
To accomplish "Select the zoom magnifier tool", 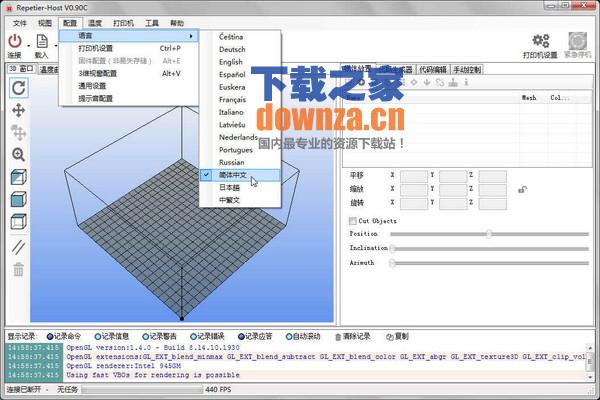I will (18, 154).
